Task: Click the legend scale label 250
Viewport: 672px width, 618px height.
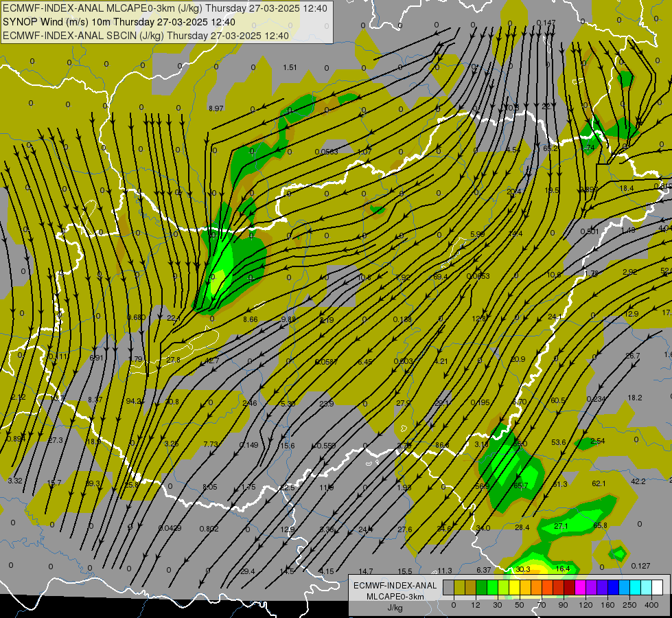Action: click(629, 605)
